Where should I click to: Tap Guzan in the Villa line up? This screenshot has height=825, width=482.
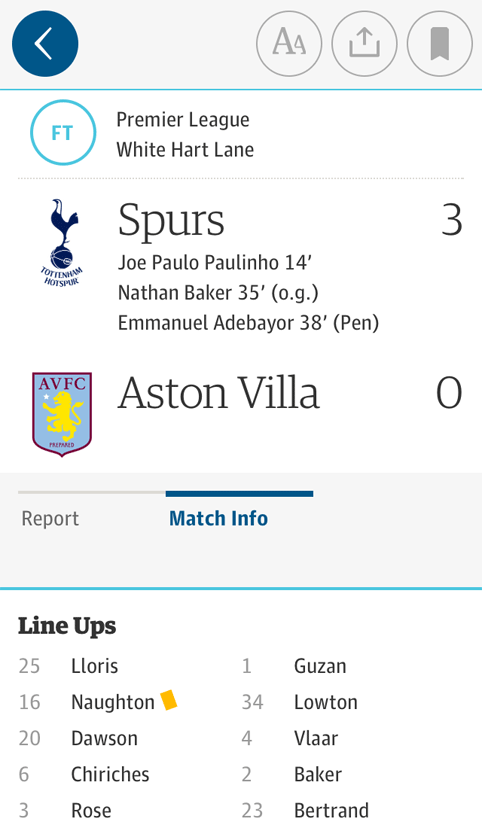(320, 666)
